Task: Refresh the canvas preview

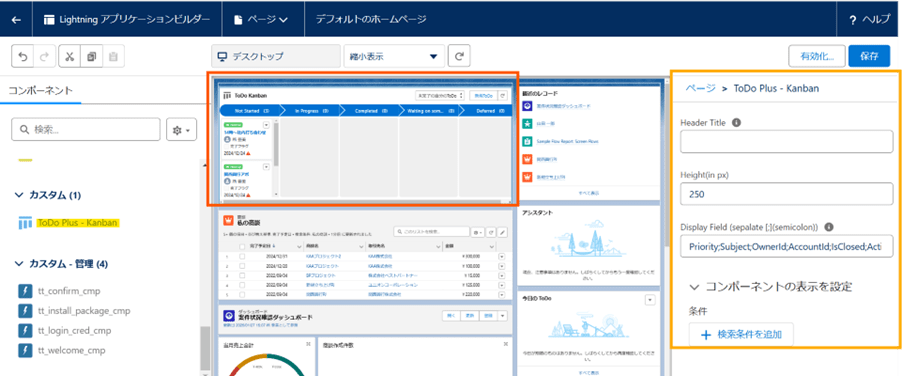Action: coord(459,56)
